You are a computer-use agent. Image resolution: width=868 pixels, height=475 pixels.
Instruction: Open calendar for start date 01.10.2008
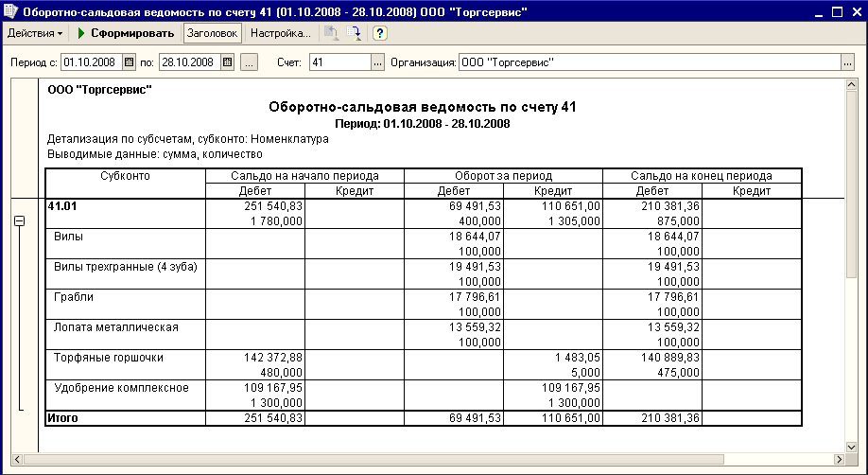click(x=129, y=62)
